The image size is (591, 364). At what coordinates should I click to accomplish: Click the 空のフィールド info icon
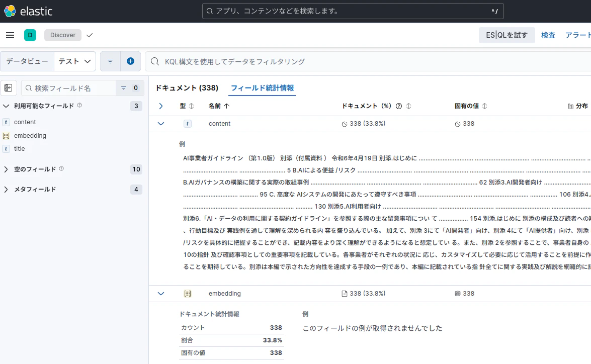[61, 169]
